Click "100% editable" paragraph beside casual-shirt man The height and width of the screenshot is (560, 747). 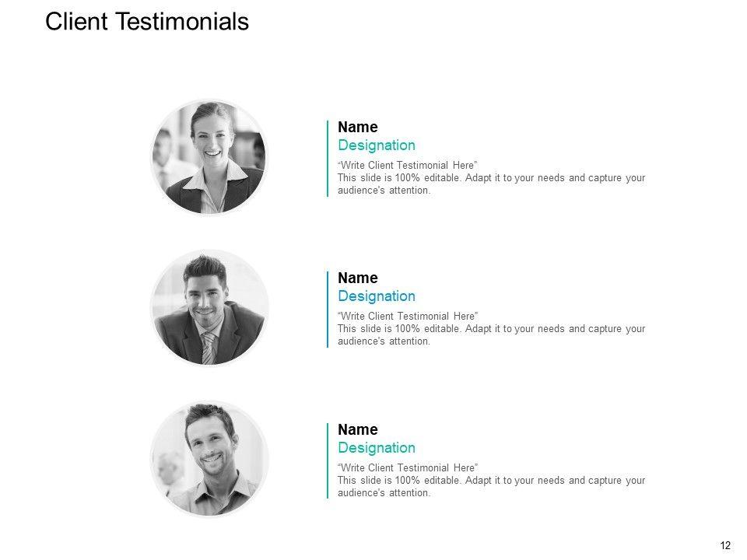pos(491,486)
